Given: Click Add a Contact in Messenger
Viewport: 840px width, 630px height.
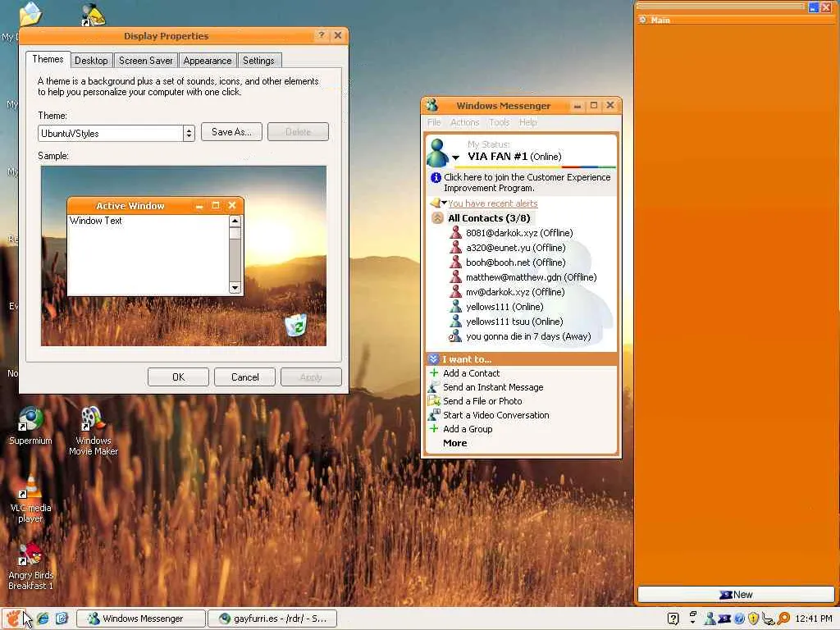Looking at the screenshot, I should point(471,373).
